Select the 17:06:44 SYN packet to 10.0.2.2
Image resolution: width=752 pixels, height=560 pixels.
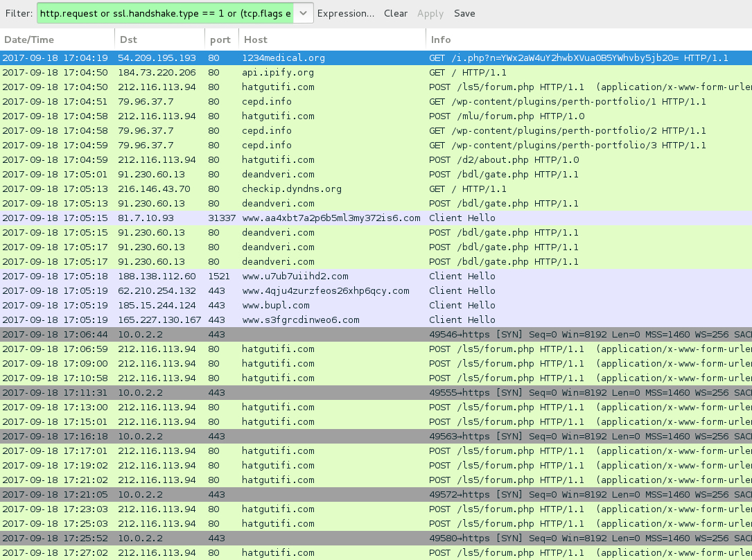[376, 334]
